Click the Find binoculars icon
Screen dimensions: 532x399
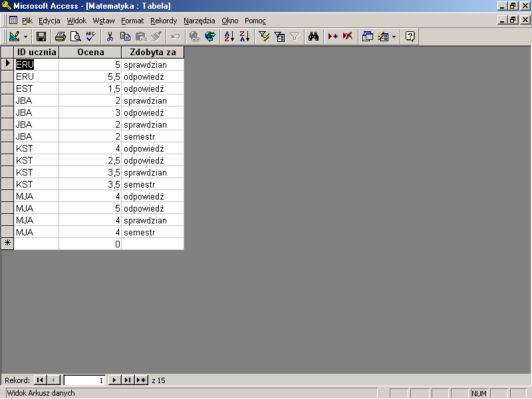315,37
